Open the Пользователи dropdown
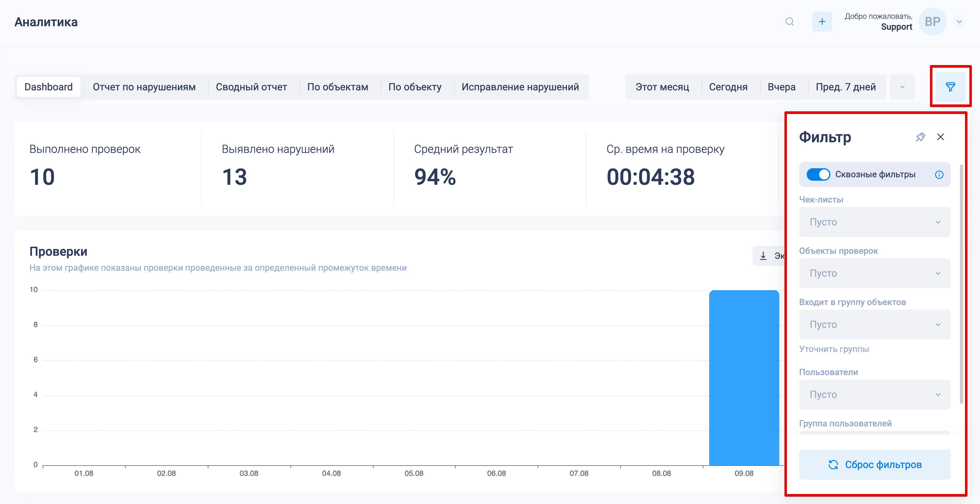Image resolution: width=980 pixels, height=504 pixels. pos(874,395)
